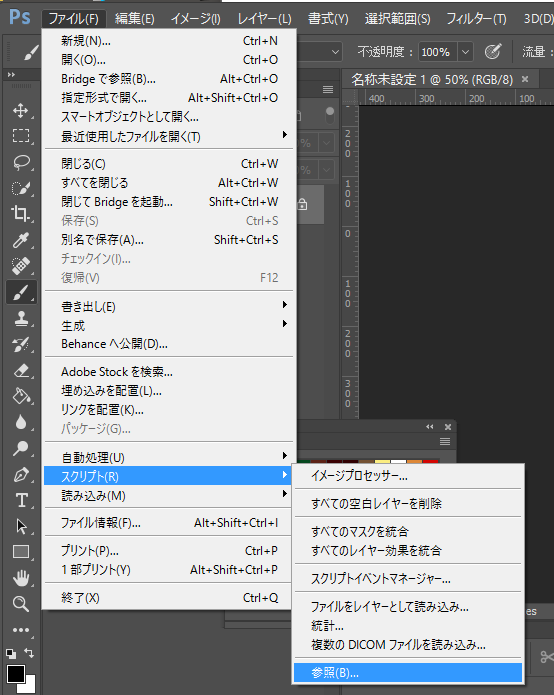Select the Quick Selection tool
The height and width of the screenshot is (695, 554).
point(20,188)
